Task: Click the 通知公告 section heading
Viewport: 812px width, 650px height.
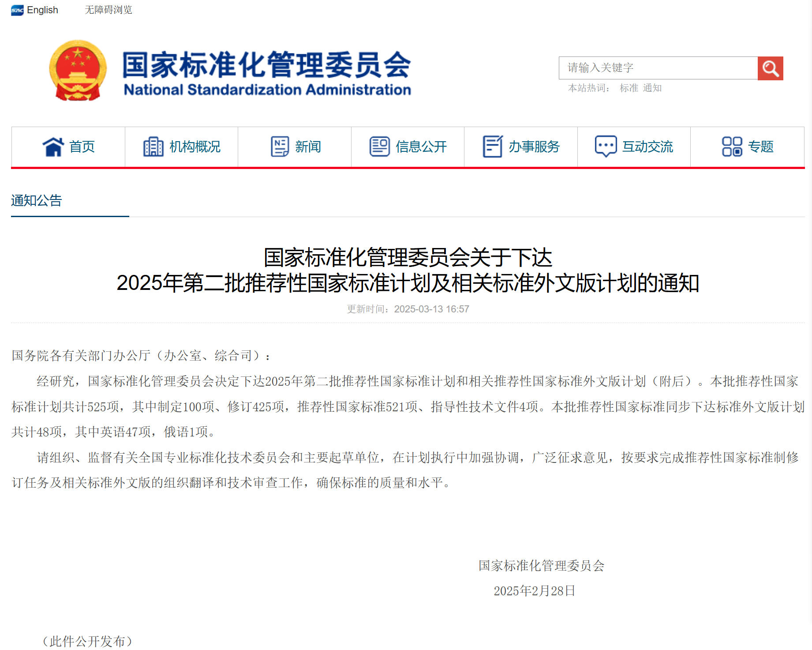Action: [37, 201]
